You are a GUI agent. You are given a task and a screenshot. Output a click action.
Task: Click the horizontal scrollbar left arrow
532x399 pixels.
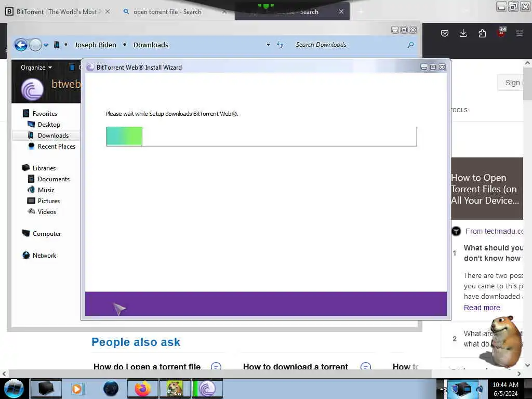pyautogui.click(x=4, y=374)
